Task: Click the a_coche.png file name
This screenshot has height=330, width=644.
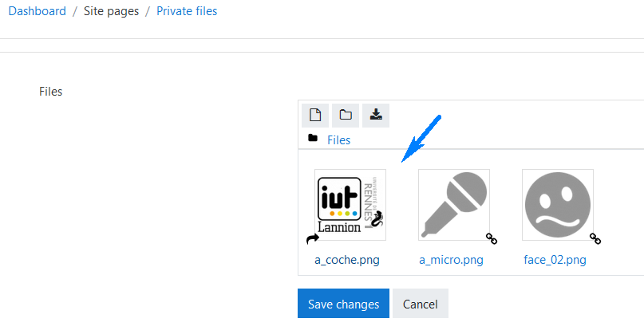Action: pos(347,260)
